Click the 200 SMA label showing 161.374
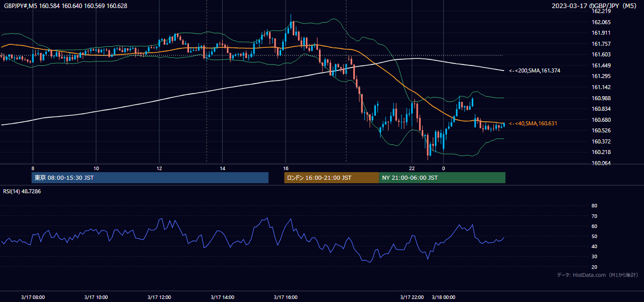The width and height of the screenshot is (644, 302). tap(535, 71)
